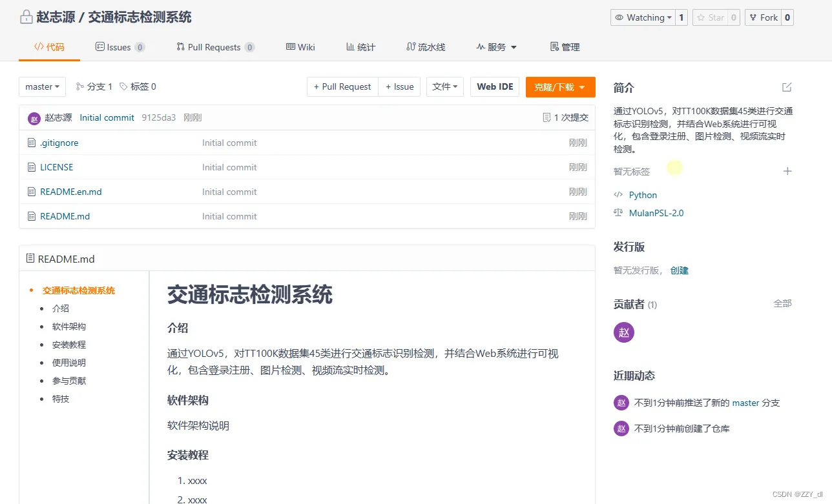
Task: Click the commit hash 9125da3
Action: click(158, 117)
